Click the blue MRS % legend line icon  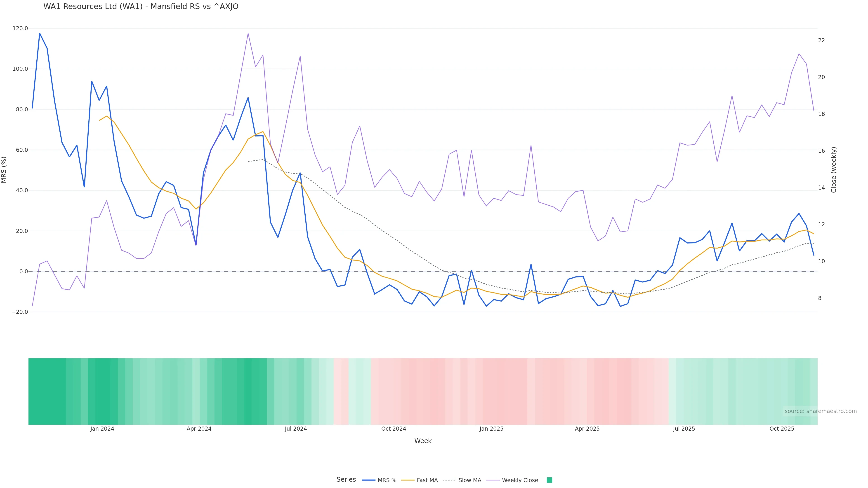click(369, 480)
